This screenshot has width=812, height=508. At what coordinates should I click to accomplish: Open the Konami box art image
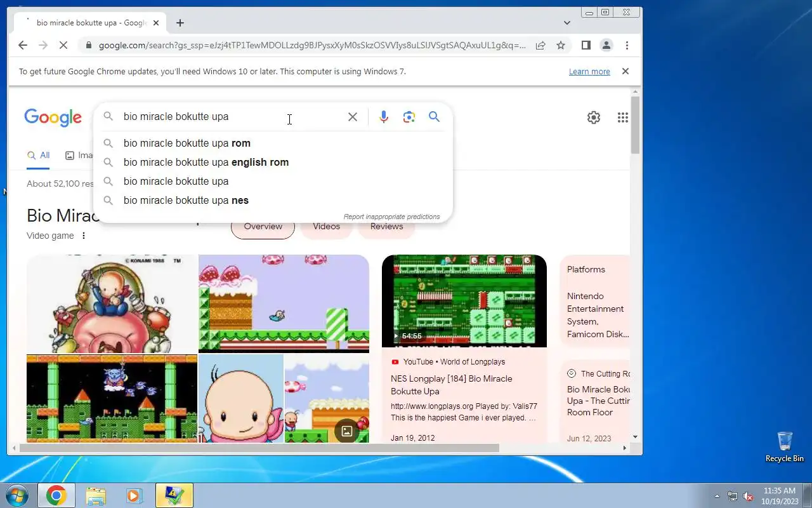(x=112, y=304)
